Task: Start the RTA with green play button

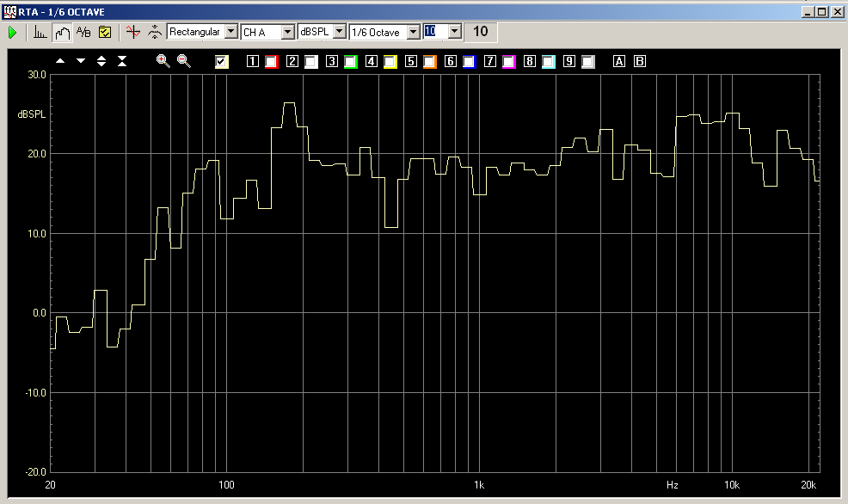Action: point(13,32)
